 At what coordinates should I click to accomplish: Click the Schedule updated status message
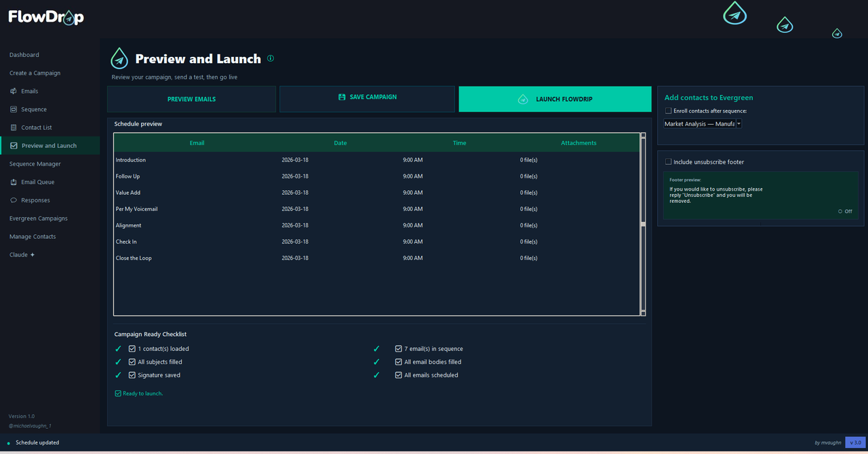[x=37, y=442]
